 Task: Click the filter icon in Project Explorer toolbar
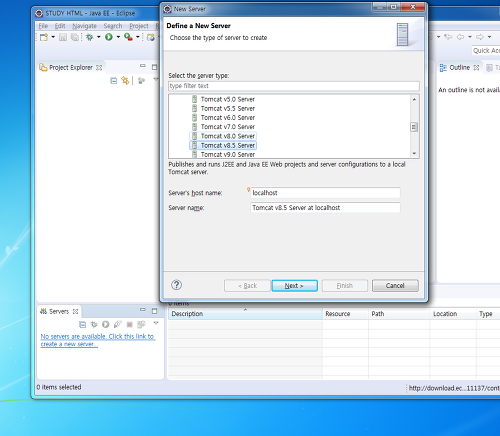click(141, 80)
